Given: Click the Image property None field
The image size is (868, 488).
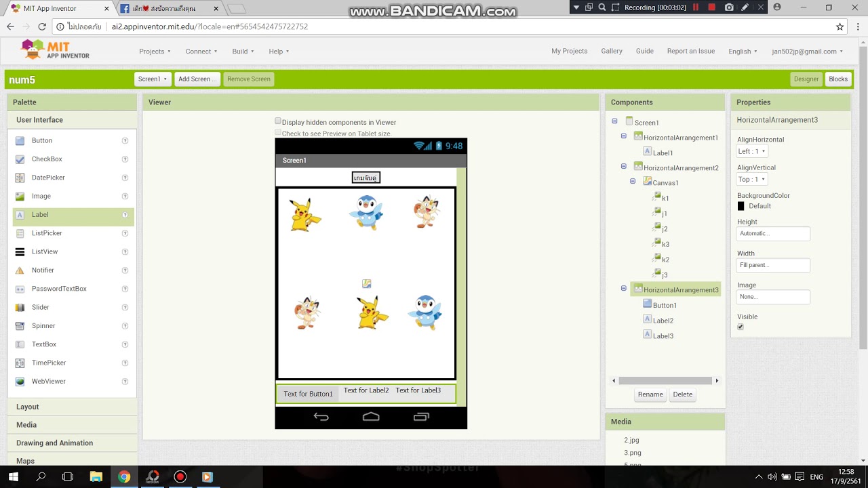Looking at the screenshot, I should pyautogui.click(x=773, y=297).
